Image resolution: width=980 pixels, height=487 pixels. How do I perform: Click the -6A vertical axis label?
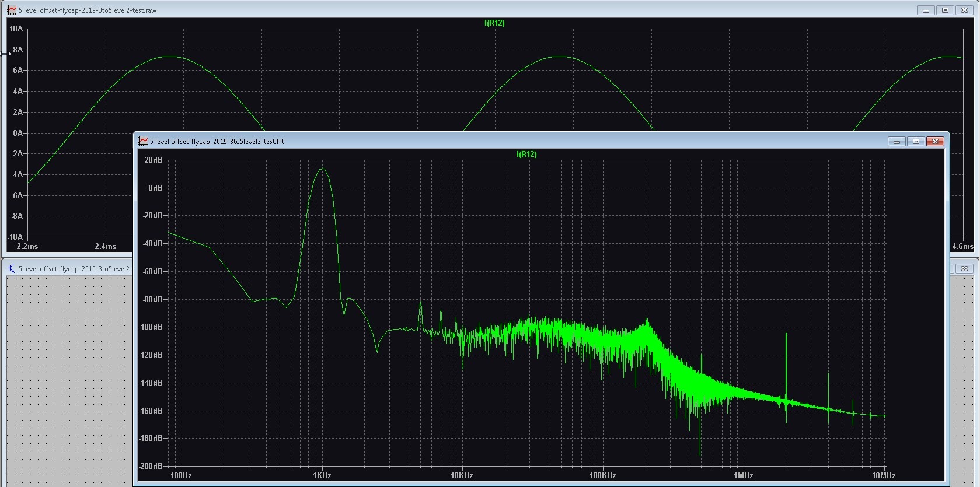(17, 195)
